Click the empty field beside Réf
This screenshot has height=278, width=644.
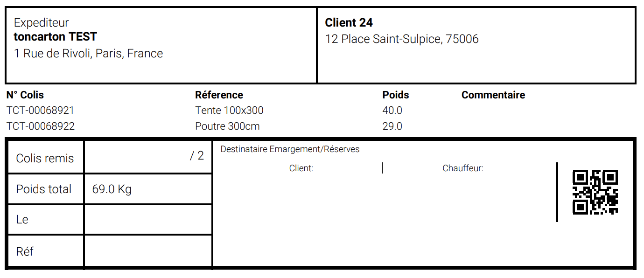(x=148, y=251)
